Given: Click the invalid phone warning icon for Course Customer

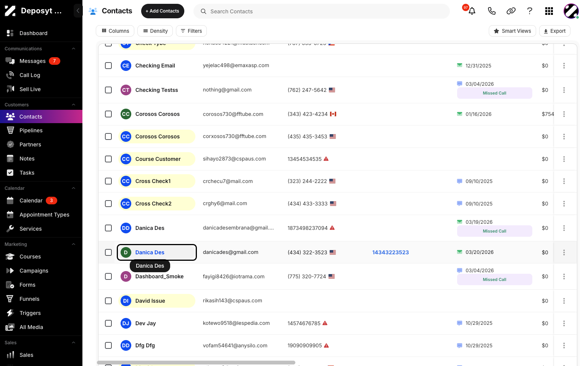Looking at the screenshot, I should [326, 159].
